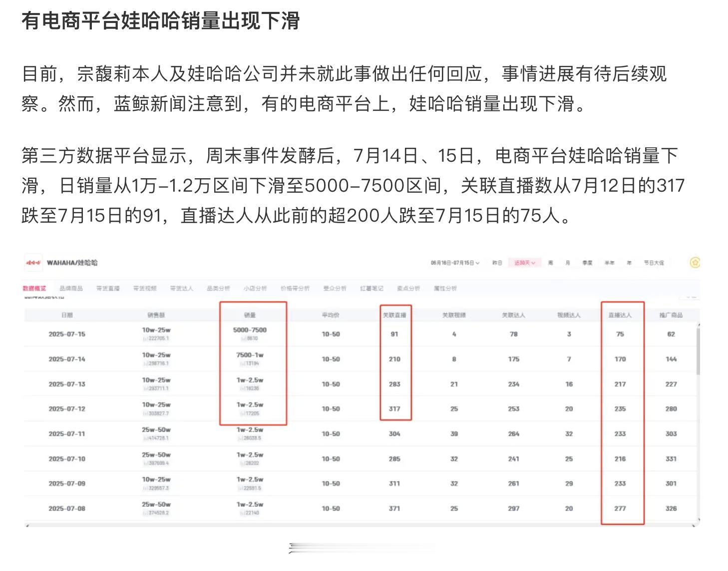Click the WAHAHA brand logo icon

(x=33, y=263)
